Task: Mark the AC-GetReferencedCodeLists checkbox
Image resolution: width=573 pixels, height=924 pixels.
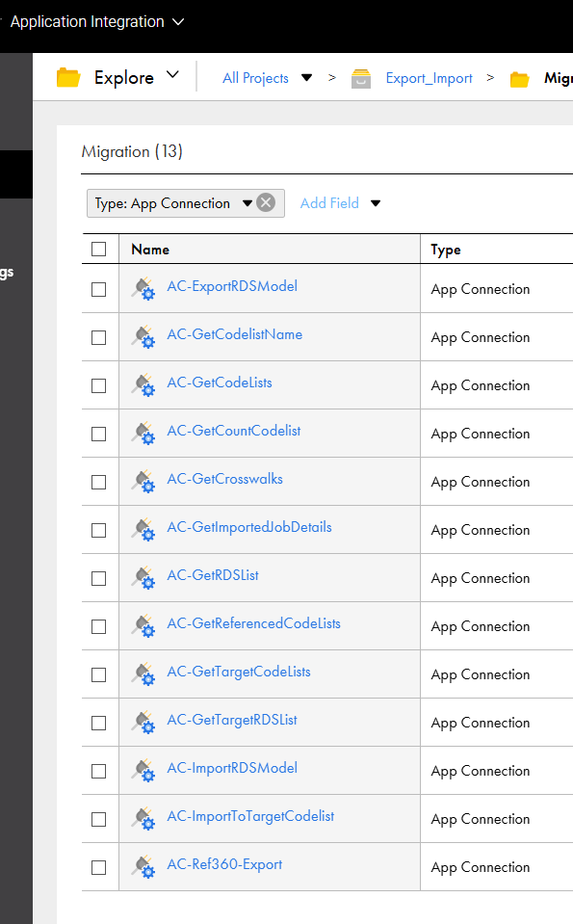Action: [x=99, y=627]
